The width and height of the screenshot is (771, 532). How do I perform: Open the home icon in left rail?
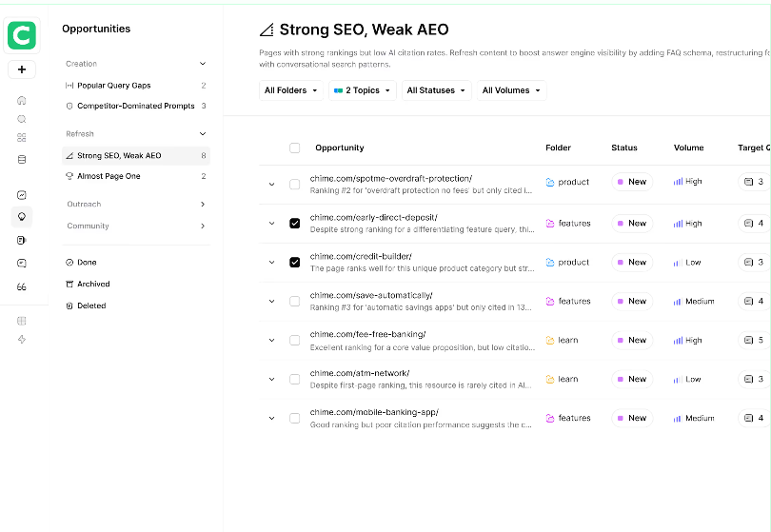[22, 100]
